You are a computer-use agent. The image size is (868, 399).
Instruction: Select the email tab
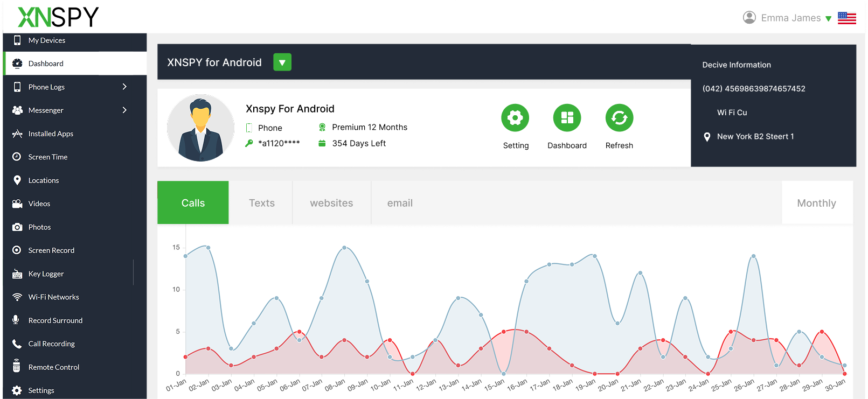click(x=400, y=203)
